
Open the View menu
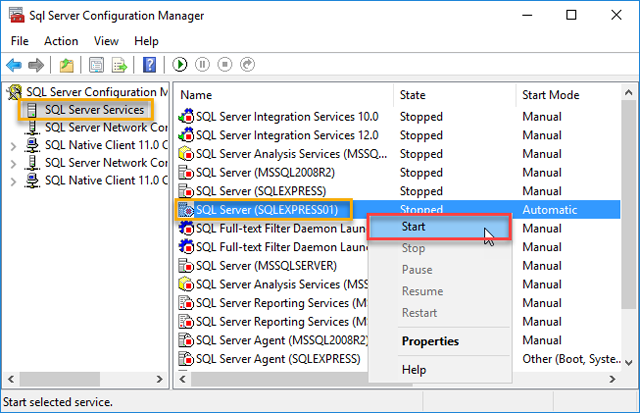pos(106,41)
